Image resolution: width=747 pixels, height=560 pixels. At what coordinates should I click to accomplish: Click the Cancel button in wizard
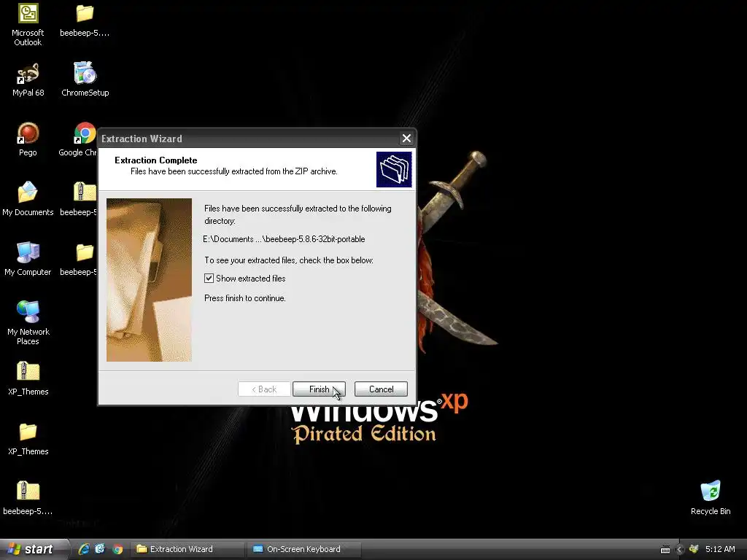(381, 389)
